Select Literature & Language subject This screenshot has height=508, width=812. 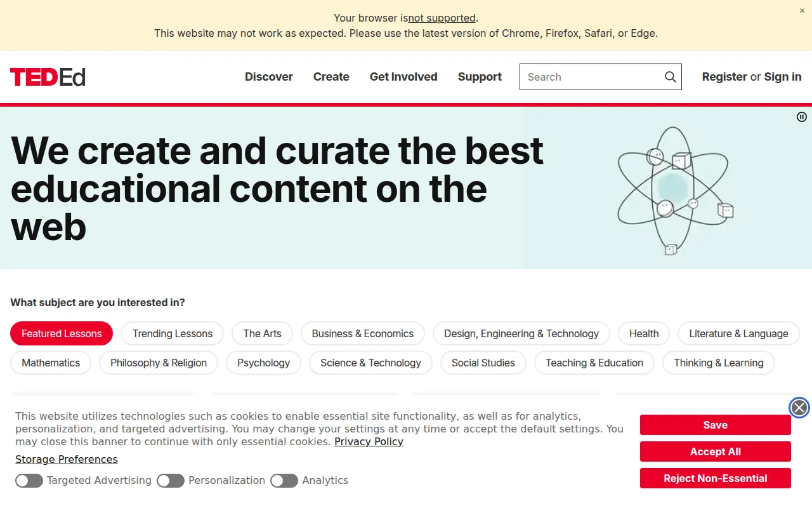click(739, 333)
